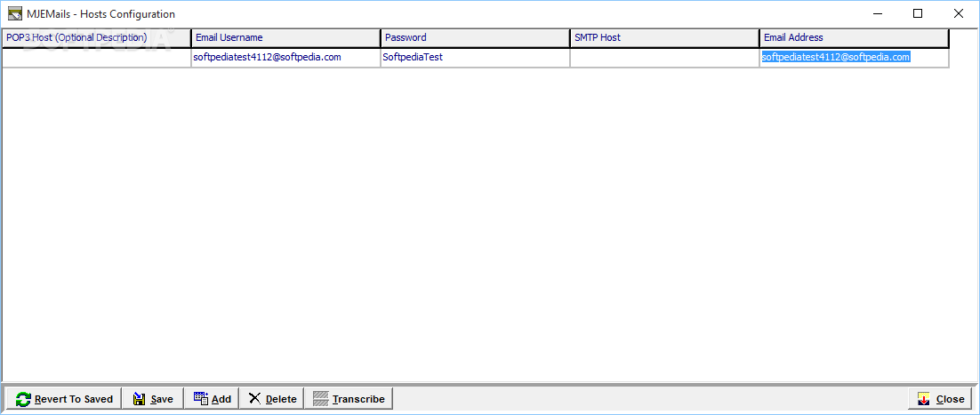Screen dimensions: 980x415
Task: Save the hosts configuration
Action: pyautogui.click(x=152, y=399)
